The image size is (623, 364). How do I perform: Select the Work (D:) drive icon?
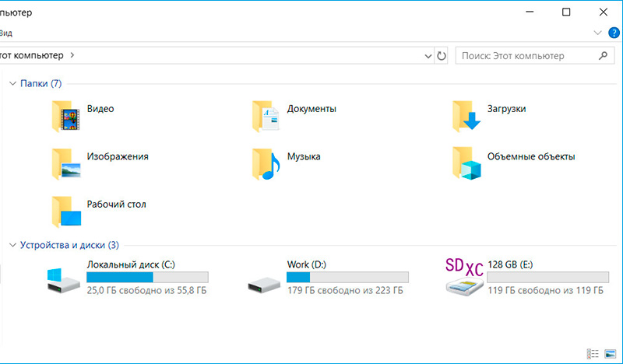point(263,283)
